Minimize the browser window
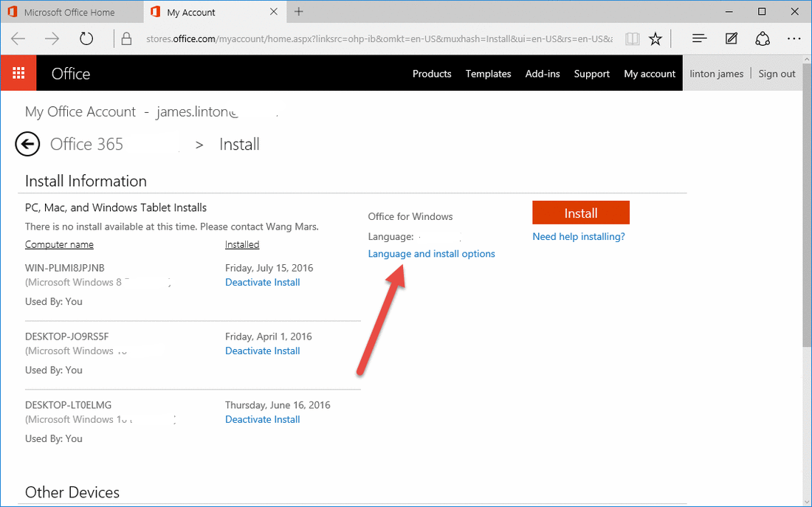812x507 pixels. pos(729,11)
